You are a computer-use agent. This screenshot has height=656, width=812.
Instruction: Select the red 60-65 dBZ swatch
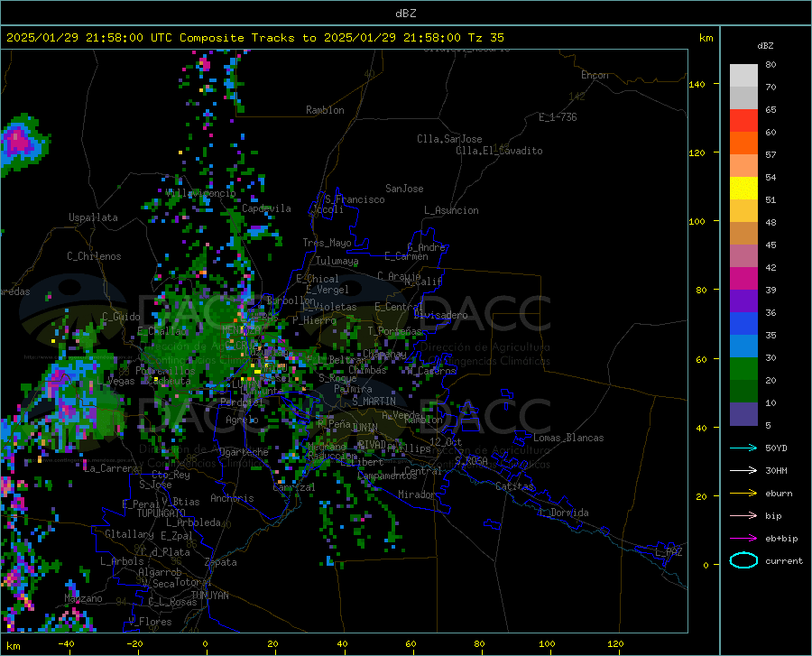(743, 121)
